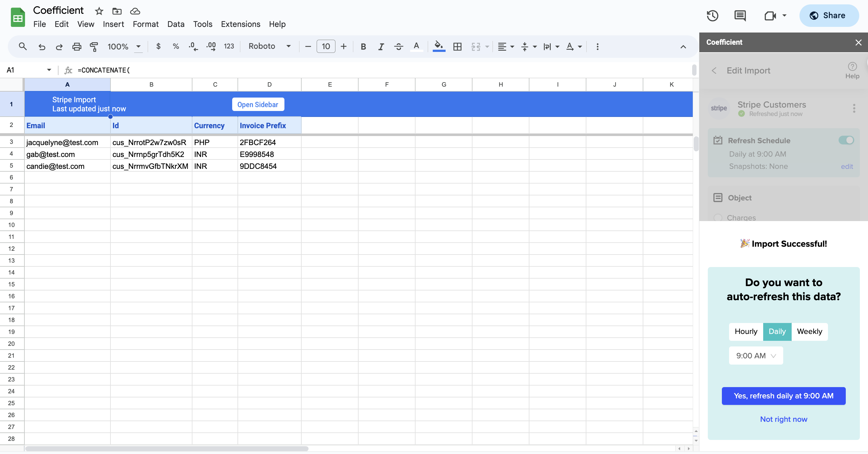The width and height of the screenshot is (868, 454).
Task: Decrease decimal places
Action: 193,46
